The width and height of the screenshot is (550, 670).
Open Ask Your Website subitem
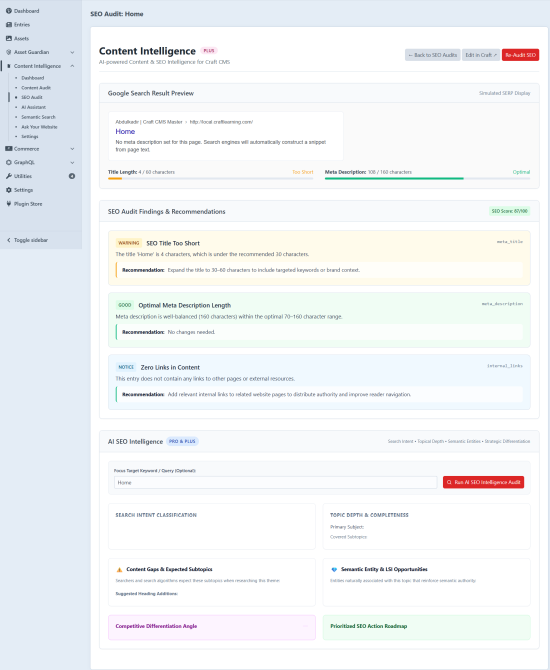(39, 127)
